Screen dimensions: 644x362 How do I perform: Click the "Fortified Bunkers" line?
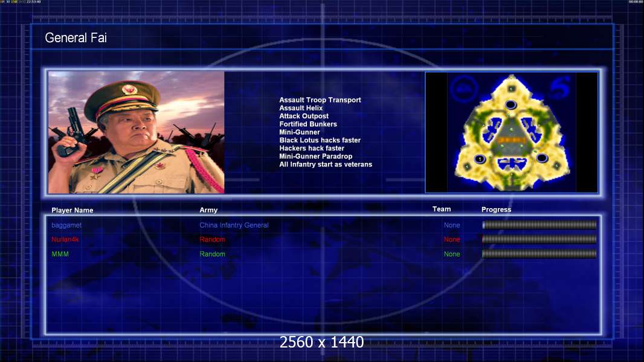coord(308,124)
